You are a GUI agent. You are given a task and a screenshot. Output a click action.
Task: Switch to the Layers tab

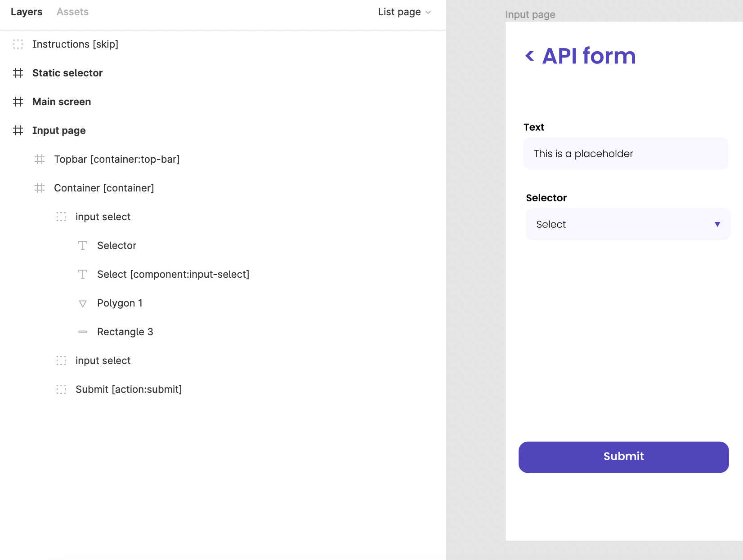tap(27, 12)
